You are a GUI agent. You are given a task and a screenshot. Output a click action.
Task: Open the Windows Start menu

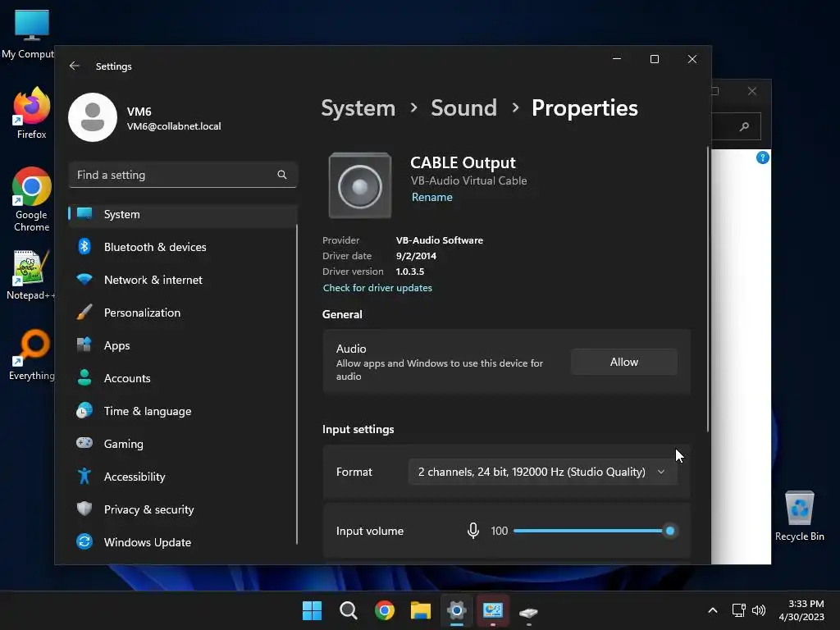pyautogui.click(x=312, y=610)
